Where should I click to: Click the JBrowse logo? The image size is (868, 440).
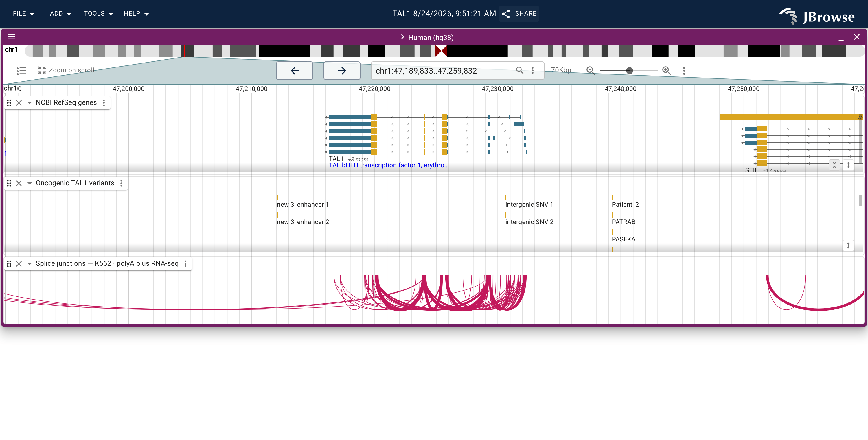pos(817,16)
